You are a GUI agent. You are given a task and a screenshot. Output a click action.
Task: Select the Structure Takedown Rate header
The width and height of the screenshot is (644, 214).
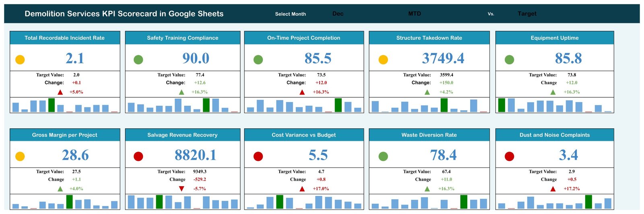pos(429,38)
